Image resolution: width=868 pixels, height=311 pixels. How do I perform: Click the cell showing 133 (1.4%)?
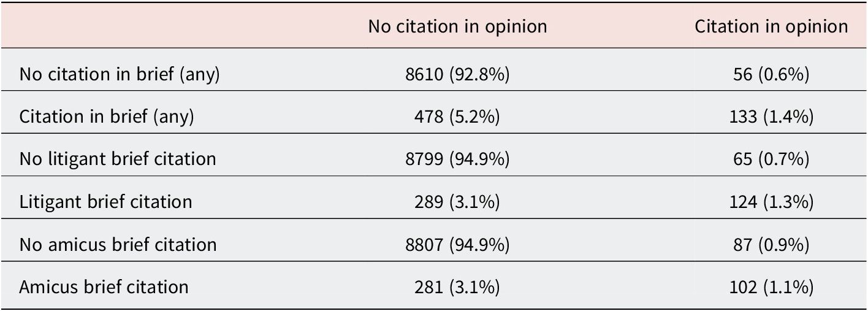point(771,117)
